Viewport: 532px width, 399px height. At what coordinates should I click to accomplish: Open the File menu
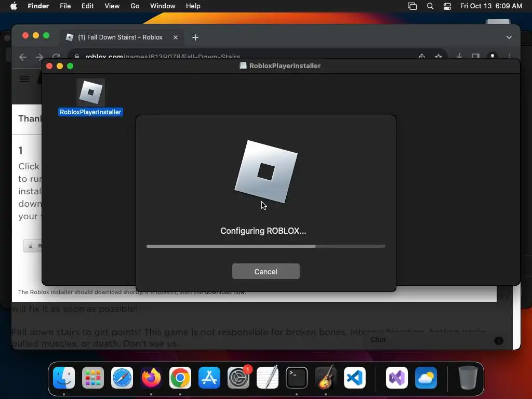(65, 6)
